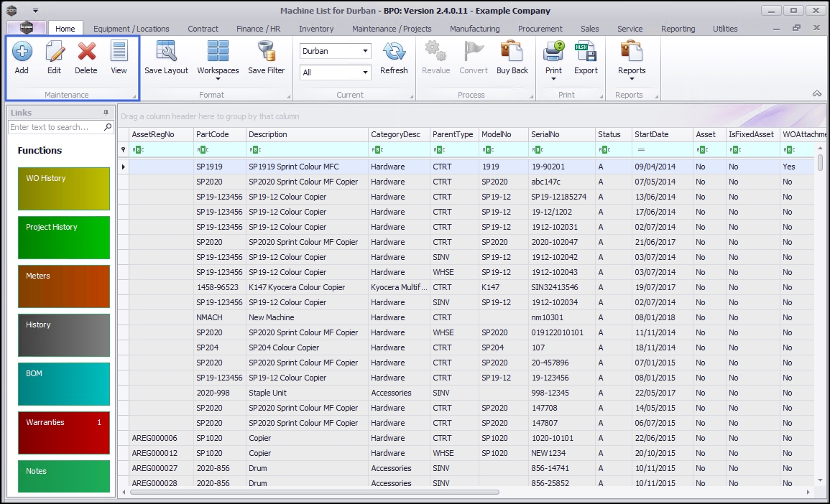Open the WO History function tile

[64, 189]
